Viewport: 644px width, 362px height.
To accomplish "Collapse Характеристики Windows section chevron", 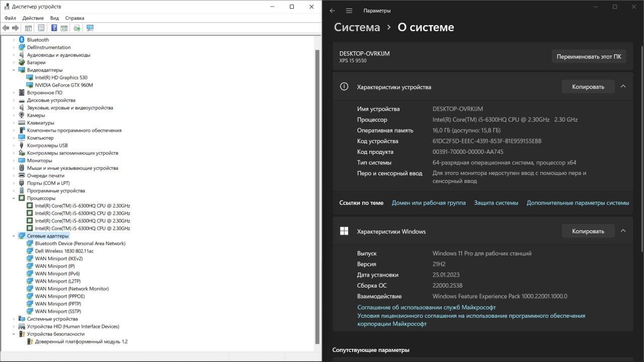I will pyautogui.click(x=623, y=231).
